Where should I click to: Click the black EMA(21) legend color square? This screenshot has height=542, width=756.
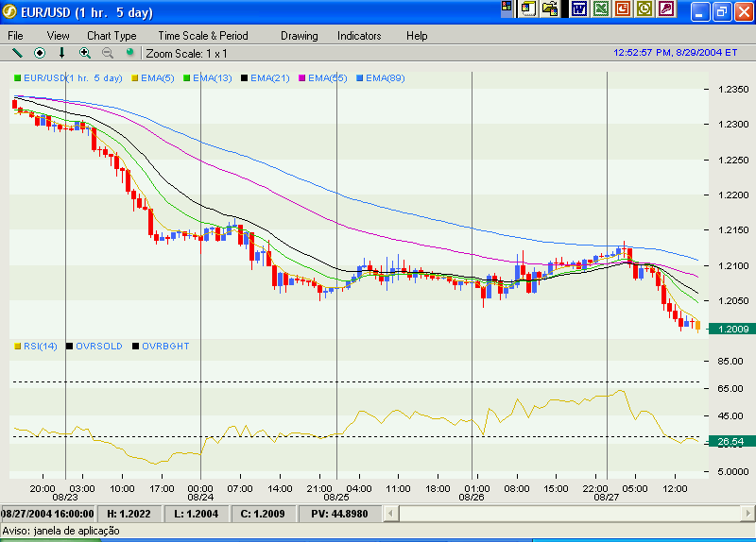pos(245,77)
